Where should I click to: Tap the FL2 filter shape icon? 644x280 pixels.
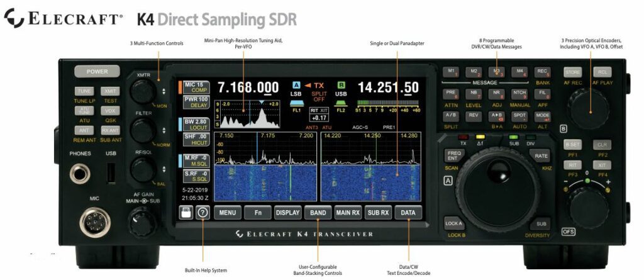(x=341, y=103)
